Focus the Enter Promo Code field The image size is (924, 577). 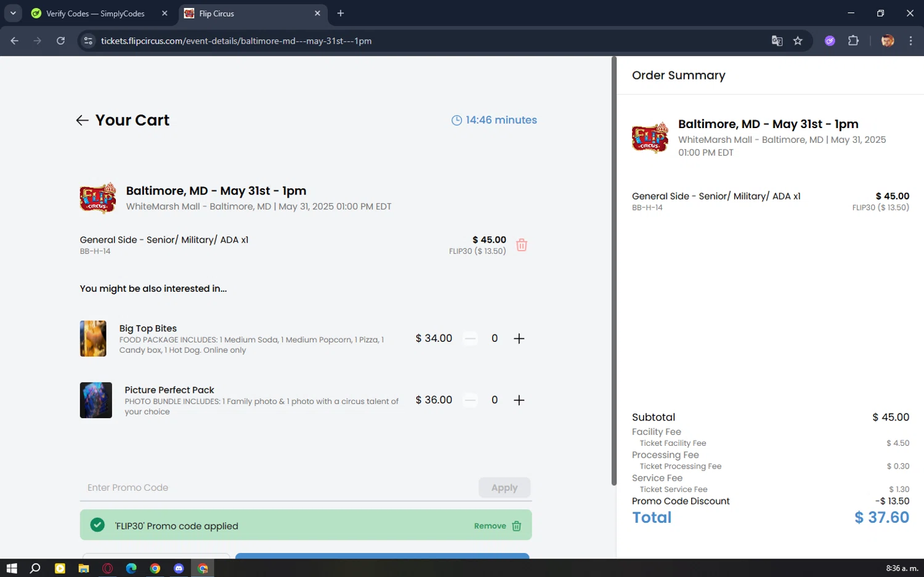(x=278, y=488)
